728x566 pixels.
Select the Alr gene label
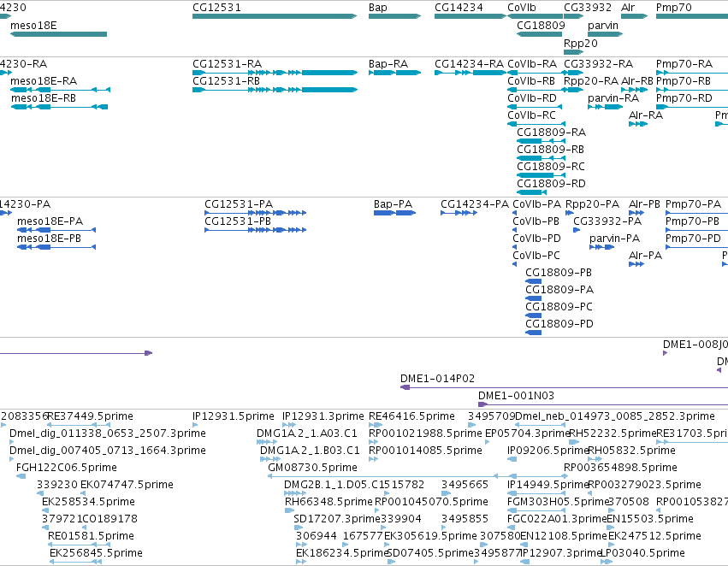628,8
